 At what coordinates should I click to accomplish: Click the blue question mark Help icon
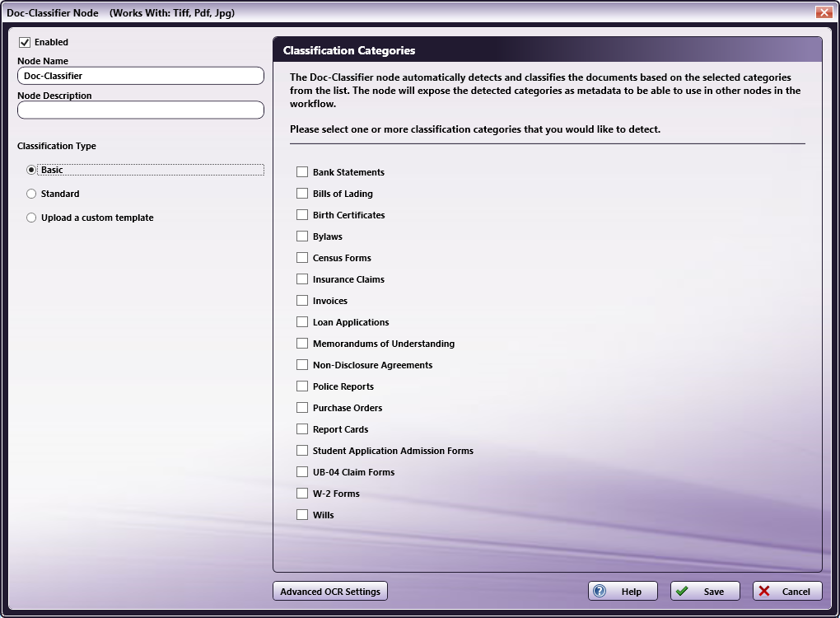point(600,591)
